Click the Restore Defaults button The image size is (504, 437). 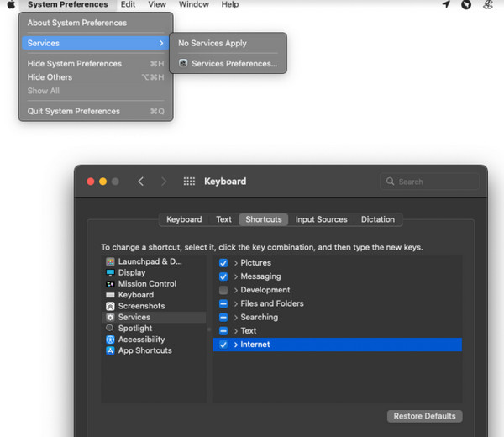tap(424, 416)
